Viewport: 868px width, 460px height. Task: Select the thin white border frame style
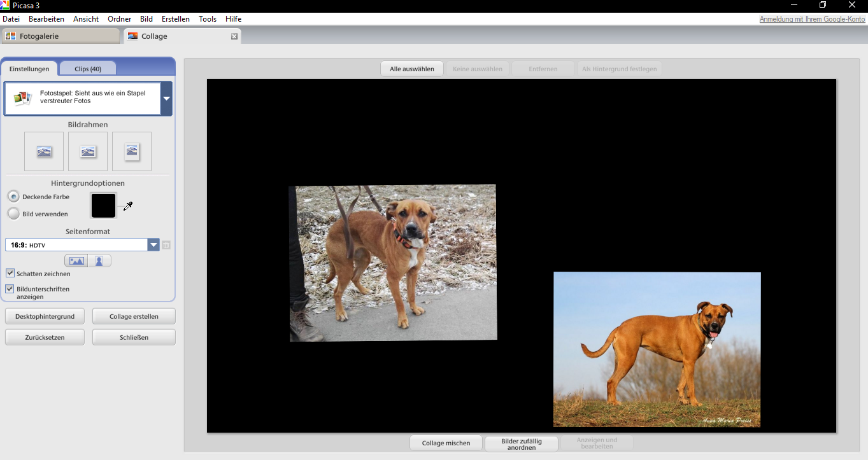88,151
